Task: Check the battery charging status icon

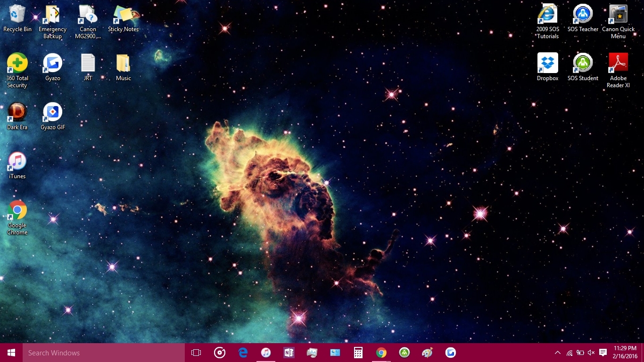Action: [580, 353]
